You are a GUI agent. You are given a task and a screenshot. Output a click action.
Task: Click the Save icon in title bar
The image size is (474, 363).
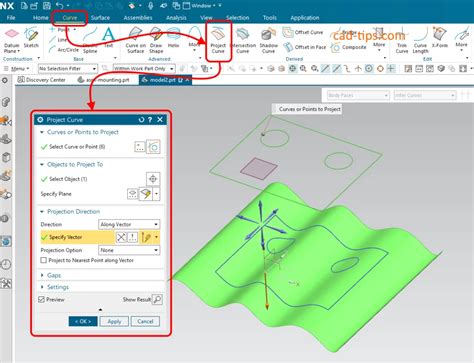pyautogui.click(x=47, y=5)
